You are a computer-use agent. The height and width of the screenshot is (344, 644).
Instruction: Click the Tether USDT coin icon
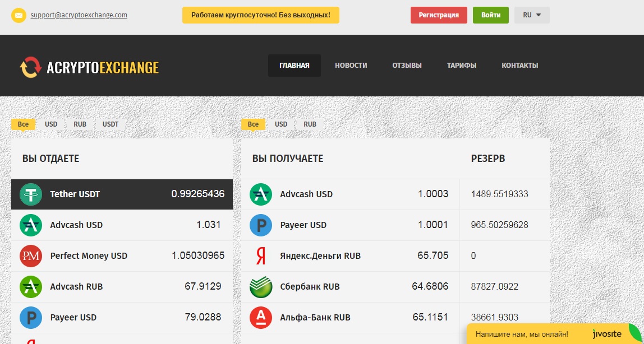pyautogui.click(x=31, y=194)
